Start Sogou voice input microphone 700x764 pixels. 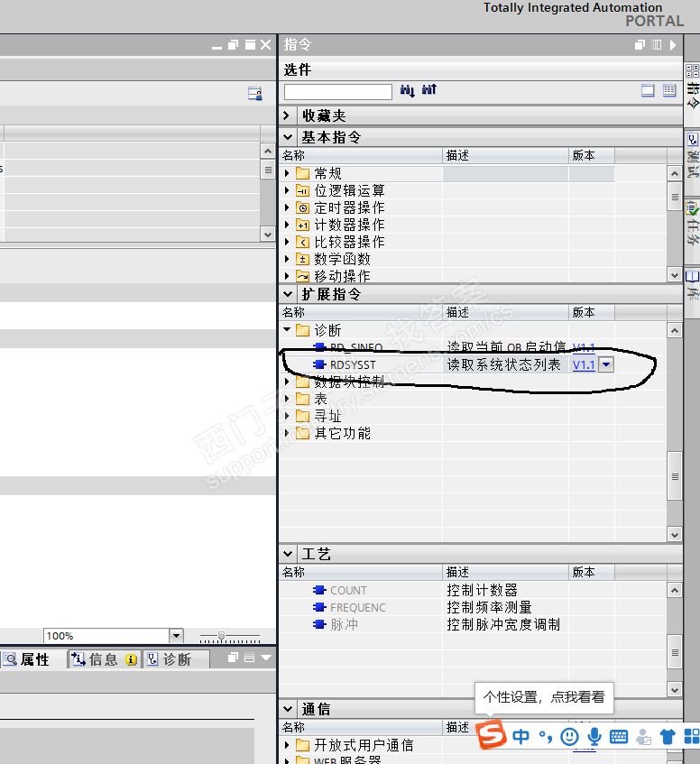point(594,737)
